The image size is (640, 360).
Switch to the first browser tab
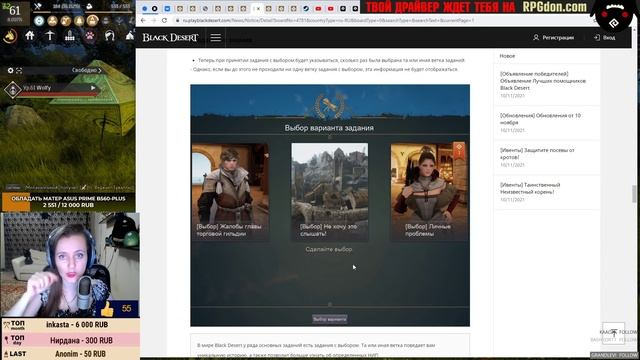coord(144,9)
